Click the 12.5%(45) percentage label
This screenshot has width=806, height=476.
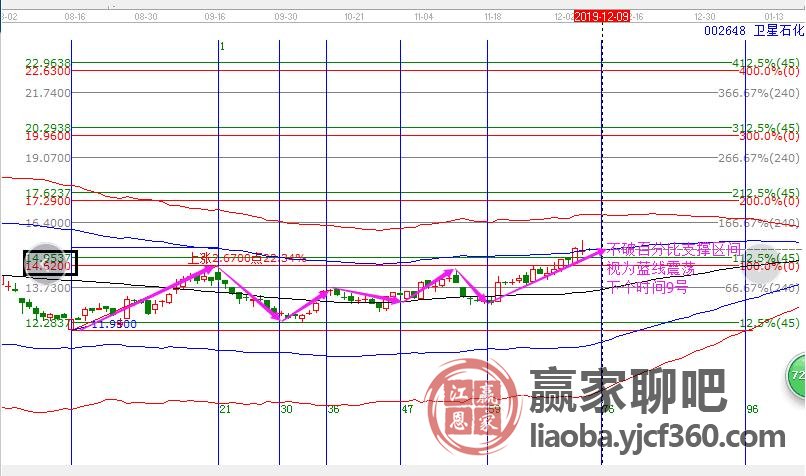click(770, 323)
